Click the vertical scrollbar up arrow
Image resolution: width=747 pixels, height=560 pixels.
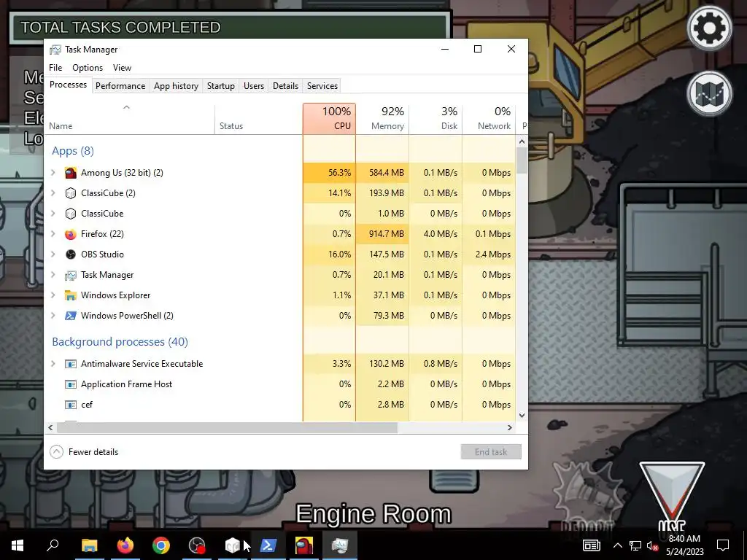522,141
